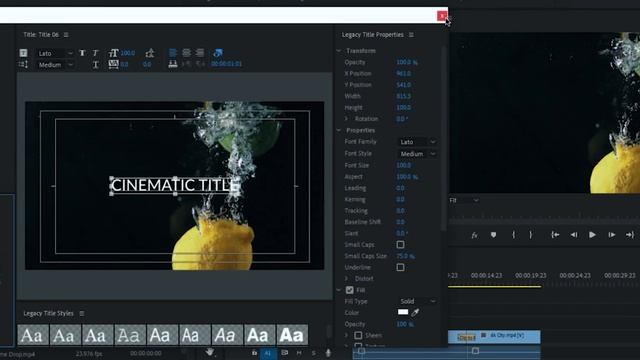Image resolution: width=640 pixels, height=360 pixels.
Task: Solo the audio track with S button
Action: (313, 353)
